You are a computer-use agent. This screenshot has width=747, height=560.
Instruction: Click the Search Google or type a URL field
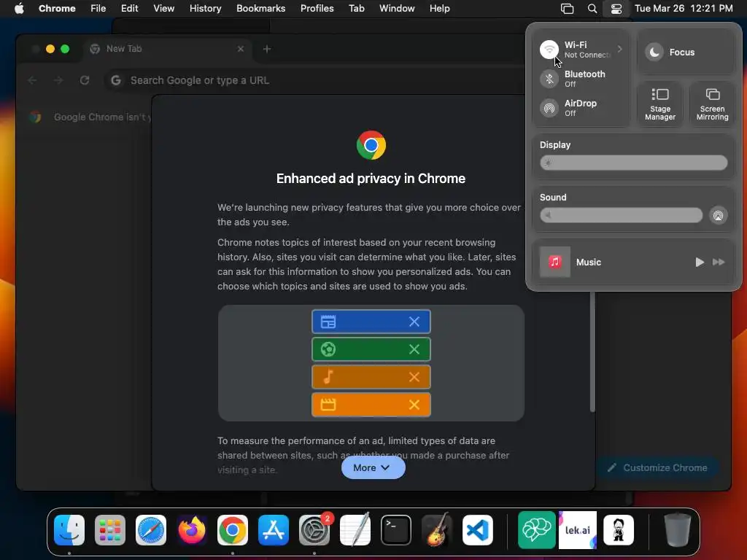pos(314,80)
